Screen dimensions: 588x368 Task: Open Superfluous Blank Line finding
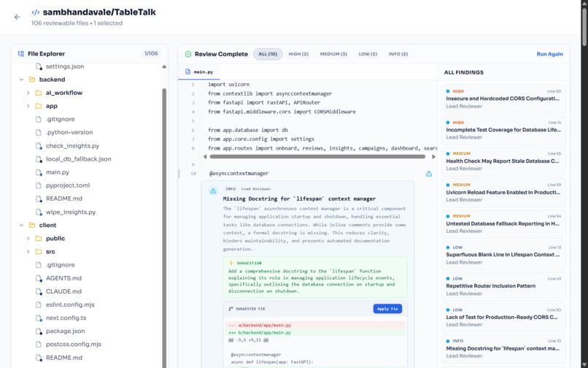point(503,255)
